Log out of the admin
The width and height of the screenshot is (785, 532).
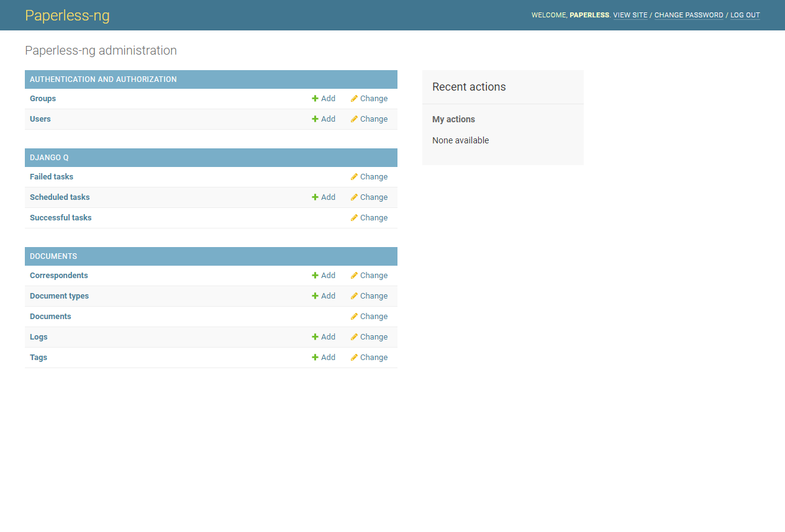[x=745, y=15]
